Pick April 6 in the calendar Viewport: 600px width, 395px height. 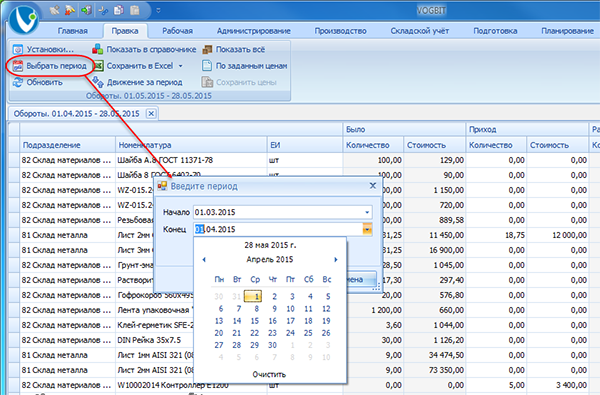pos(220,308)
